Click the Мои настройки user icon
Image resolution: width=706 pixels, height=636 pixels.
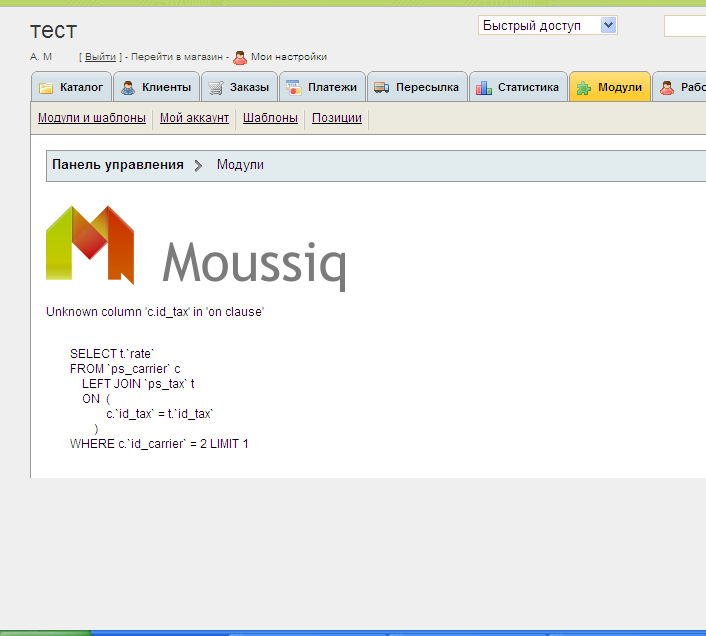point(240,58)
